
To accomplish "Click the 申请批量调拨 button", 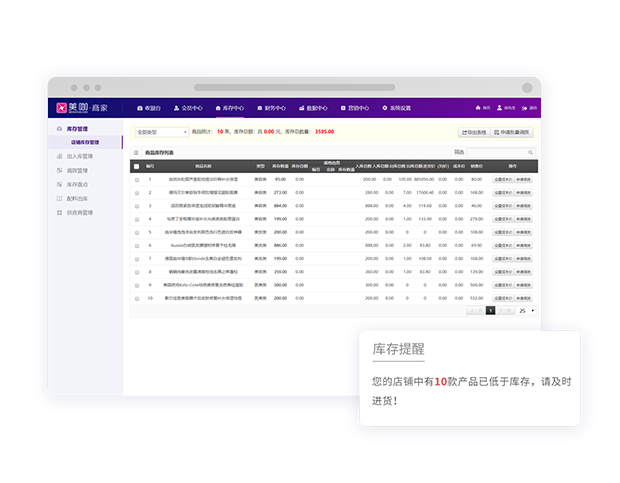I will (x=513, y=132).
